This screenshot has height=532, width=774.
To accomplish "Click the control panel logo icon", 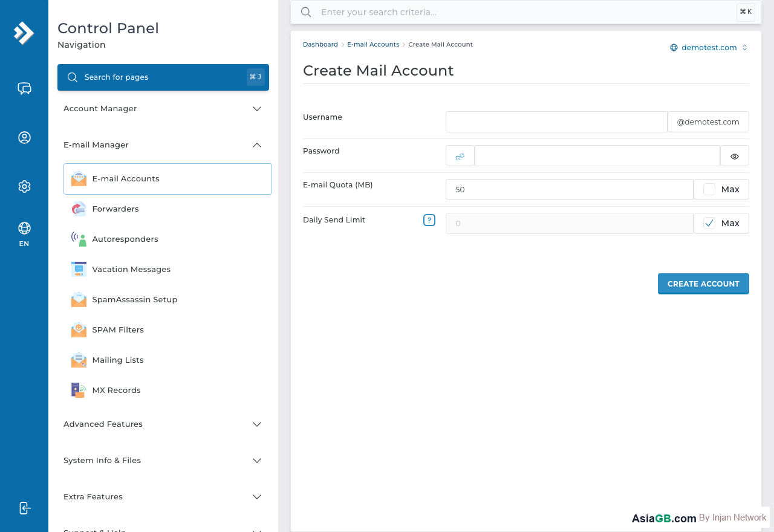I will tap(24, 33).
